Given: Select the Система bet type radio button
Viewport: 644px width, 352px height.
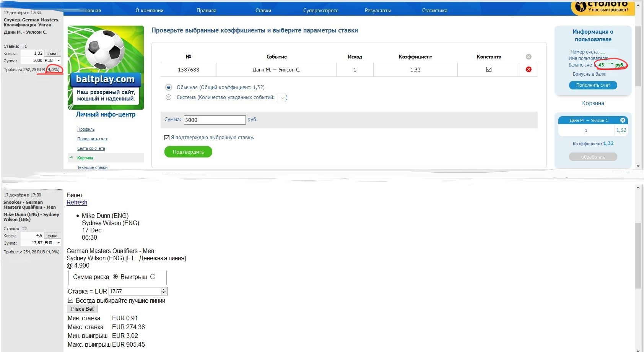Looking at the screenshot, I should click(169, 97).
